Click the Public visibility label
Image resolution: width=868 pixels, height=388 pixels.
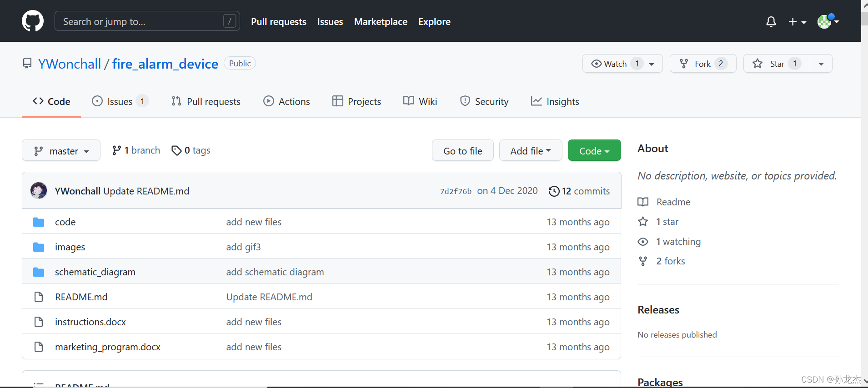tap(240, 64)
